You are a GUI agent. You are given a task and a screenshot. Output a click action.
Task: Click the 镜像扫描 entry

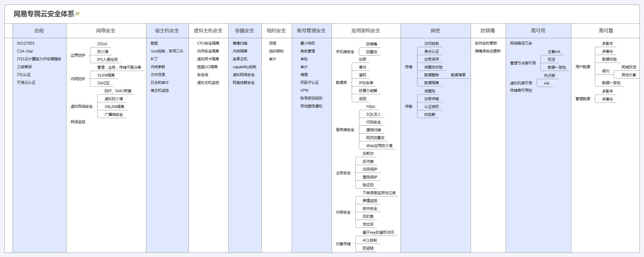click(x=240, y=43)
